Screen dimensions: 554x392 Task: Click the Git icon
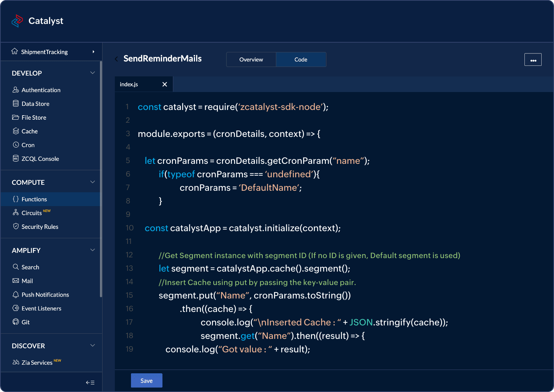click(16, 322)
